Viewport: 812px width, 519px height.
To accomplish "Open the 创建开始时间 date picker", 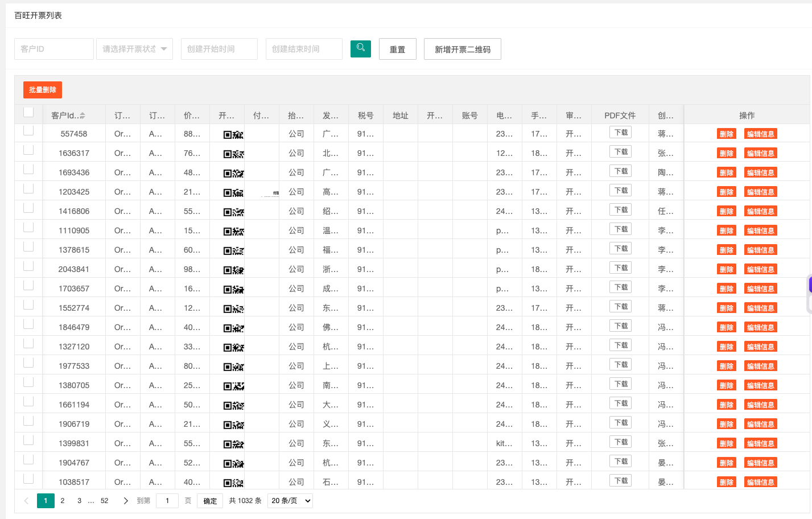I will pos(219,49).
